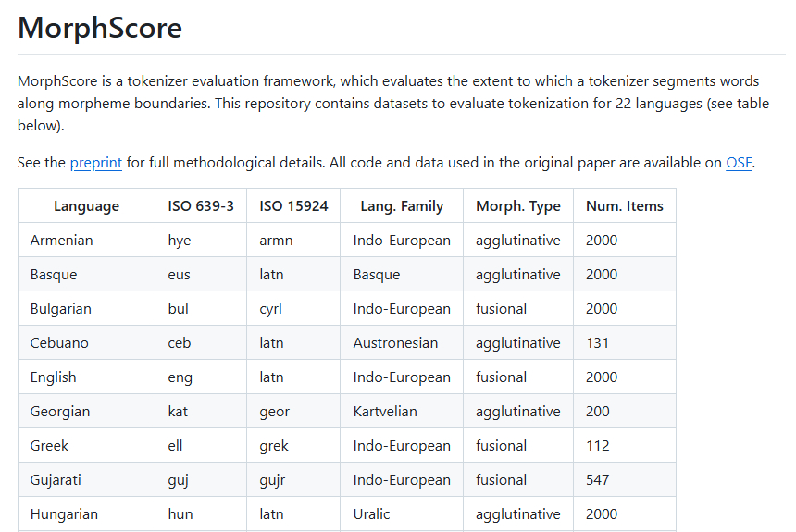
Task: Click the Gujarati item count 547
Action: point(598,480)
